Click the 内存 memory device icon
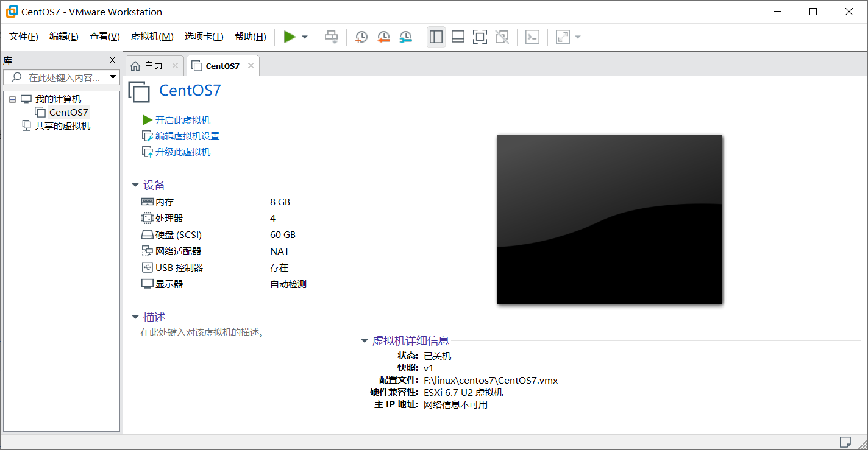 [x=148, y=202]
